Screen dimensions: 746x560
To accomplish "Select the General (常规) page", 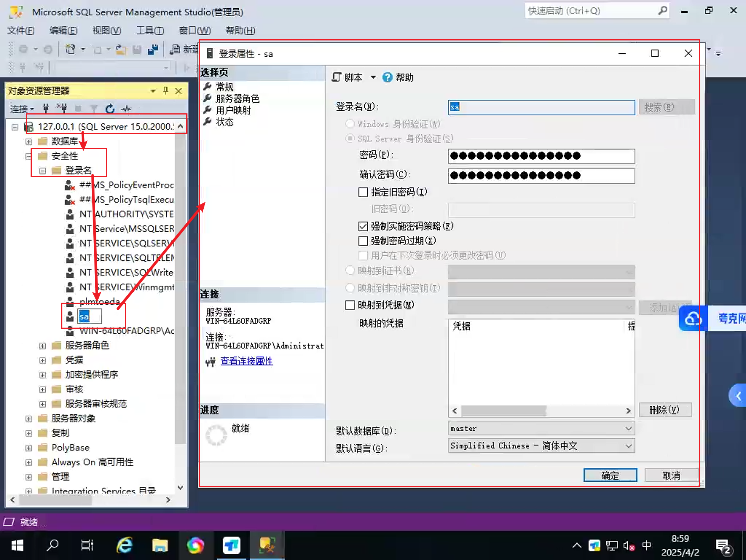I will click(x=224, y=87).
